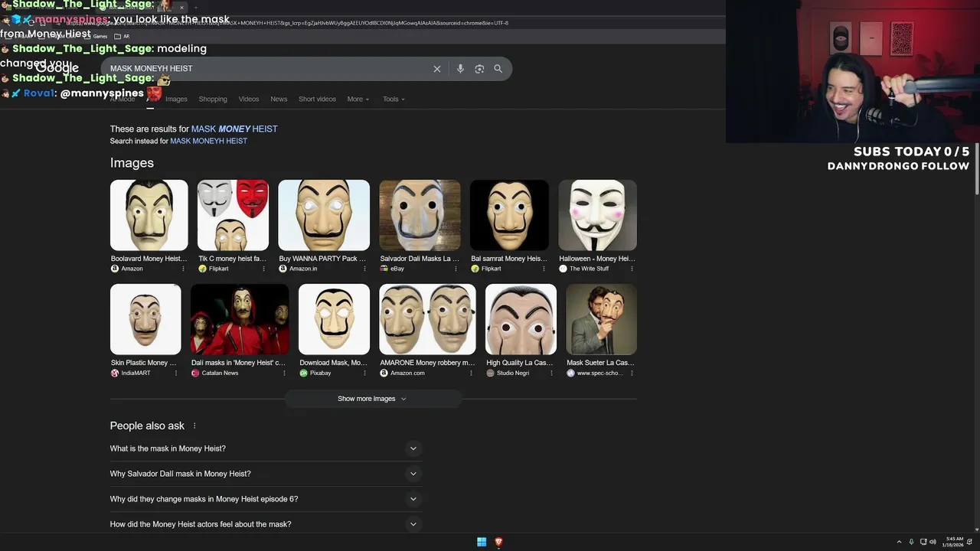Search instead for 'MASK MONEYH HEIST' link
980x551 pixels.
point(208,142)
